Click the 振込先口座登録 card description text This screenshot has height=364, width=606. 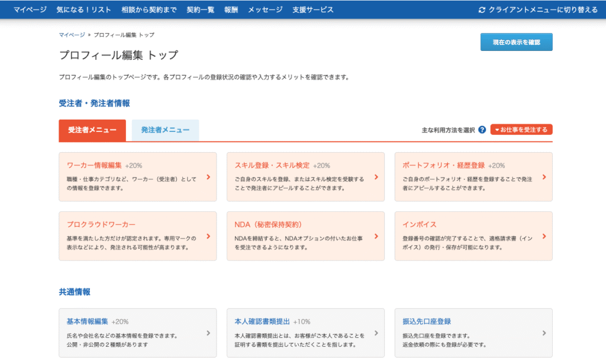tap(444, 340)
